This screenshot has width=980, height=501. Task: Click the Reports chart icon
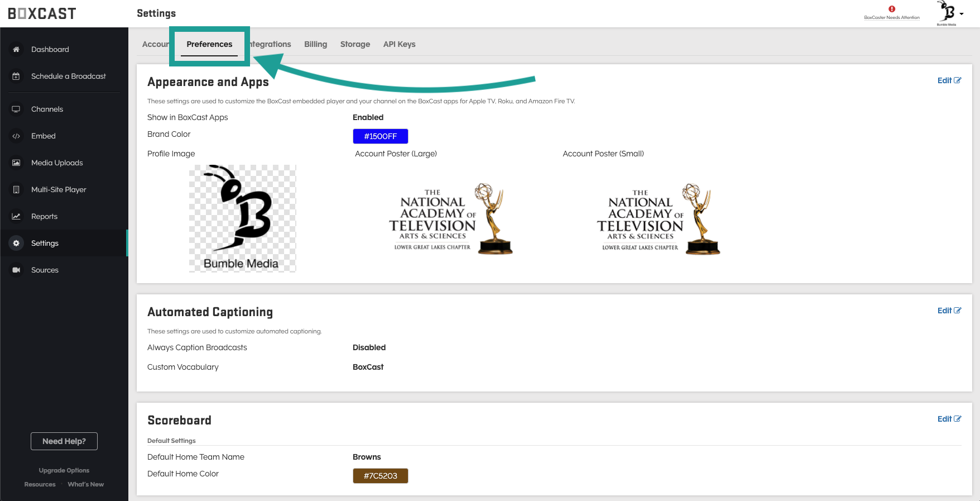point(16,217)
